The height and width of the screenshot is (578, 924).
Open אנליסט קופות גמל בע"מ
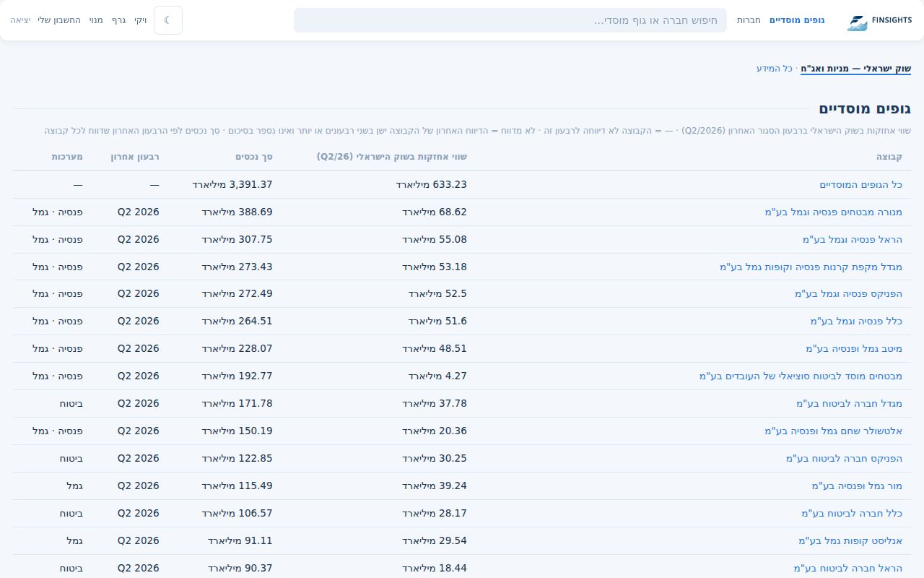tap(851, 541)
